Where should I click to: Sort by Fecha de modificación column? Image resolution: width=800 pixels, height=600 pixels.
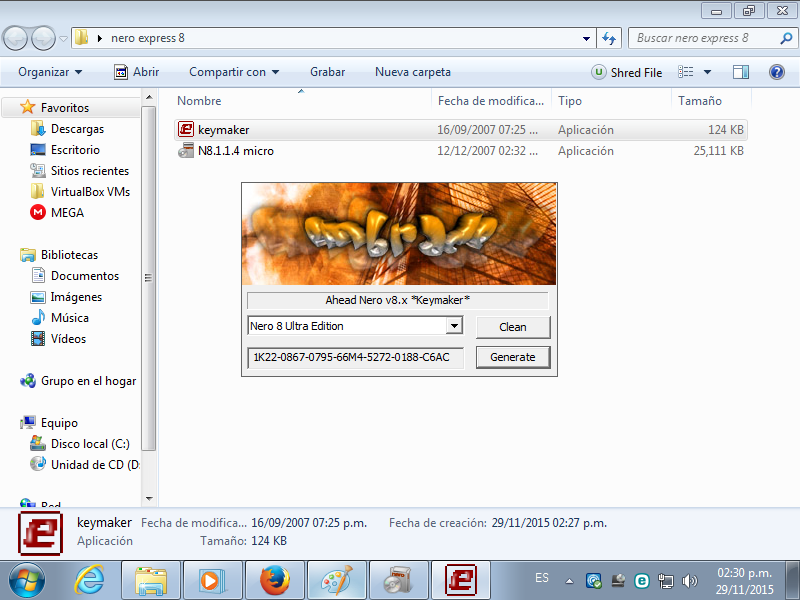coord(492,101)
